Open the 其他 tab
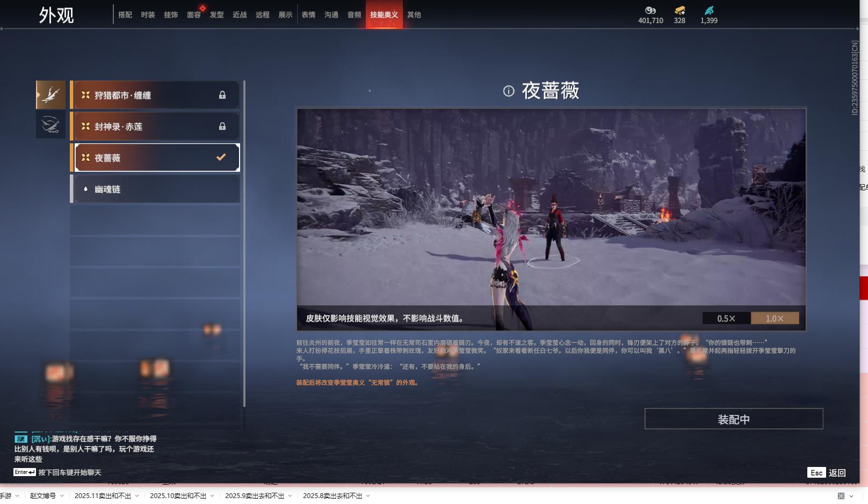Screen dimensions: 868x504 (414, 15)
